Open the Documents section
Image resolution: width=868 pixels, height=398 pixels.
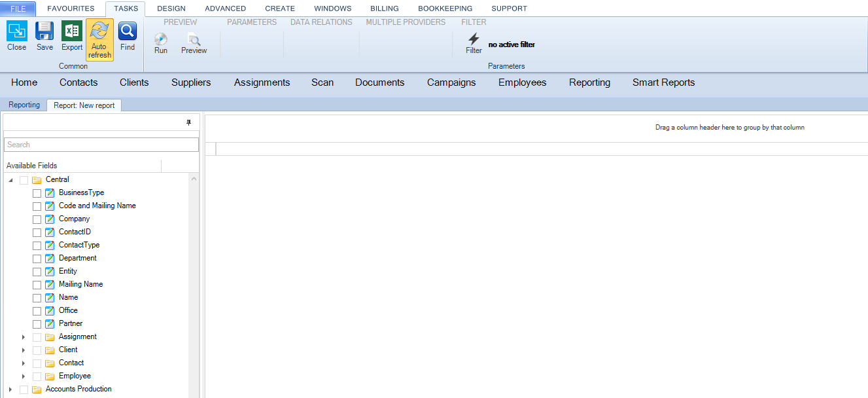380,82
